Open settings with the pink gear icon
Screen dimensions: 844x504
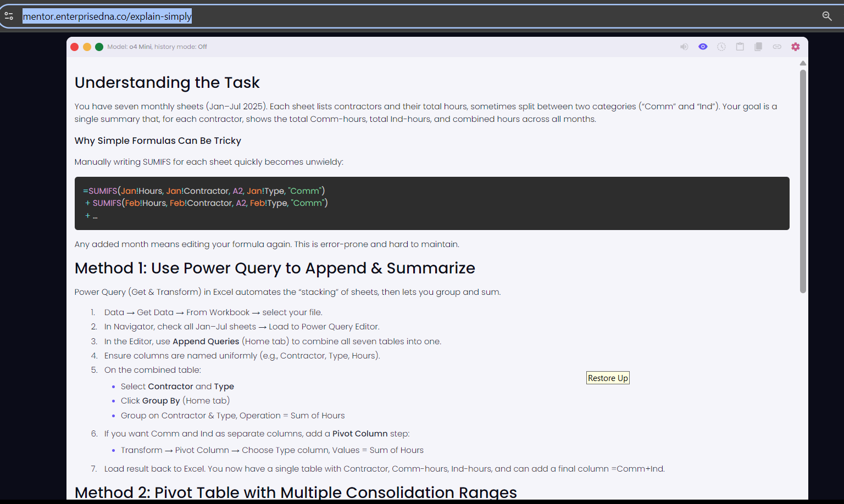point(796,47)
